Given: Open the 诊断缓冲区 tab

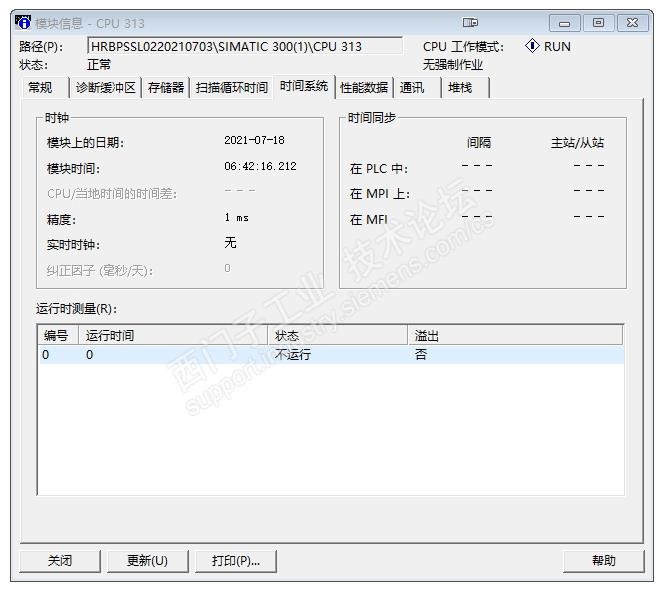Looking at the screenshot, I should pyautogui.click(x=106, y=87).
